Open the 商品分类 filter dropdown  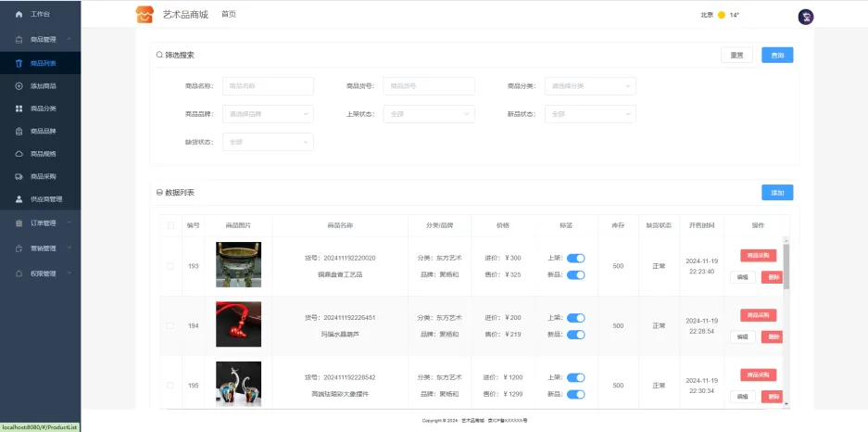[590, 86]
